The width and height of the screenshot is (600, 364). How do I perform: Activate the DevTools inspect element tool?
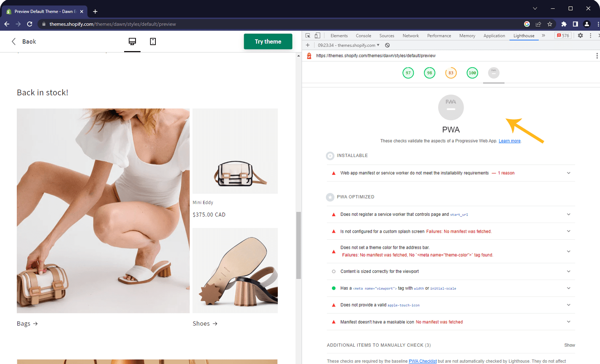[308, 36]
